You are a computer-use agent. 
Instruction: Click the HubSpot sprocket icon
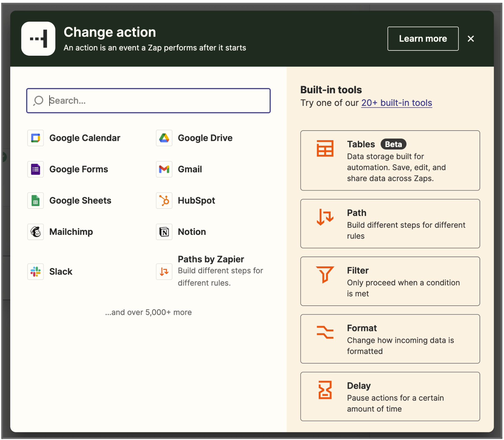point(164,201)
